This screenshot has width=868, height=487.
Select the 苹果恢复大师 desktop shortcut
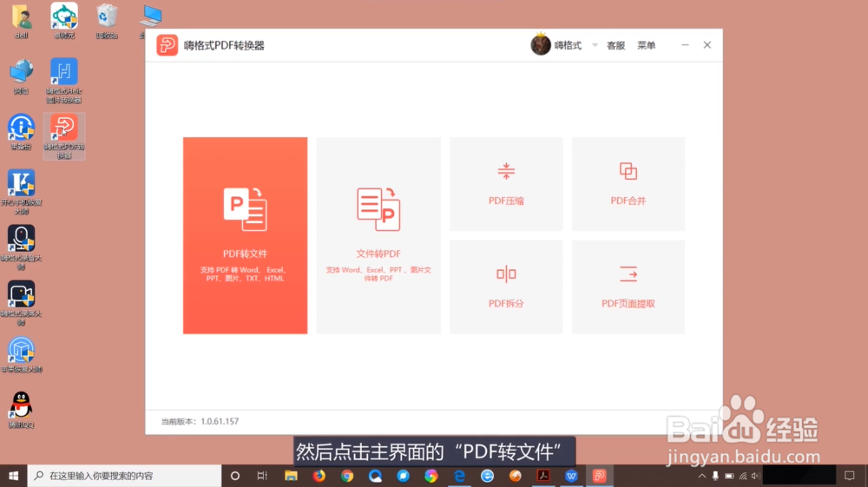(21, 355)
